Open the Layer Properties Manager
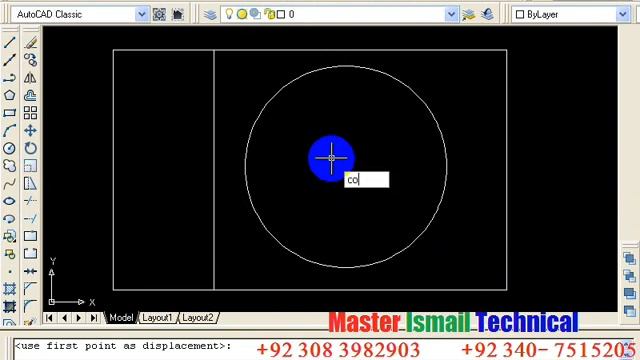The width and height of the screenshot is (640, 360). [x=210, y=15]
